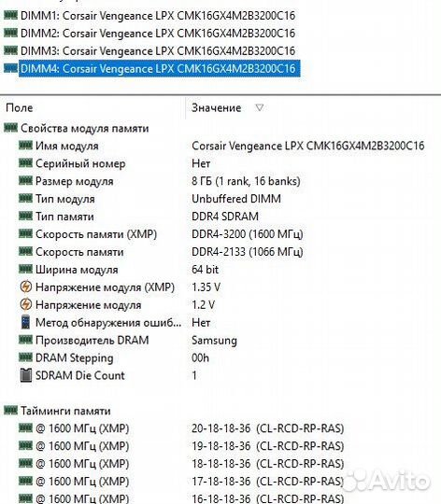Select the 20-18-18-36 (CL-RCD-RP-RAS) timing value
This screenshot has height=504, width=441.
(x=267, y=428)
